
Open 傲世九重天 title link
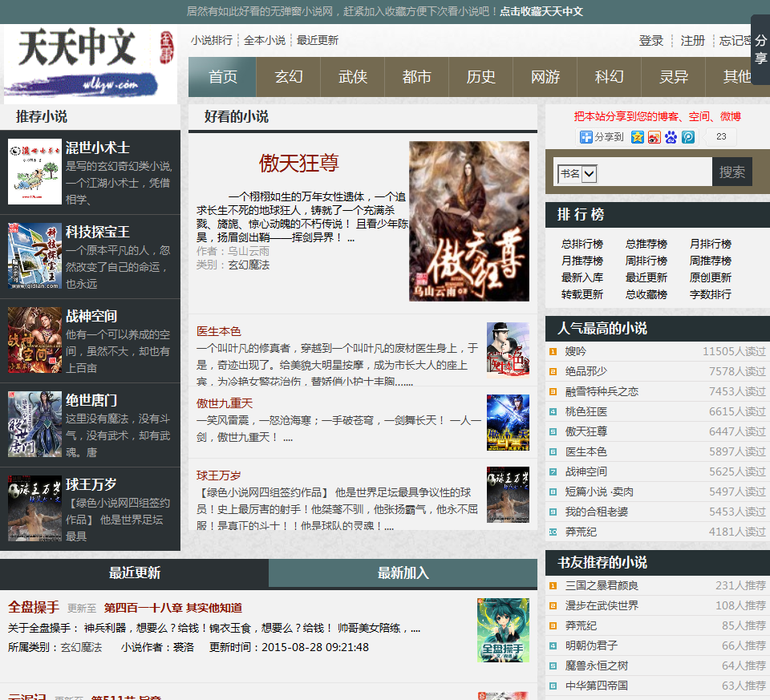coord(225,403)
